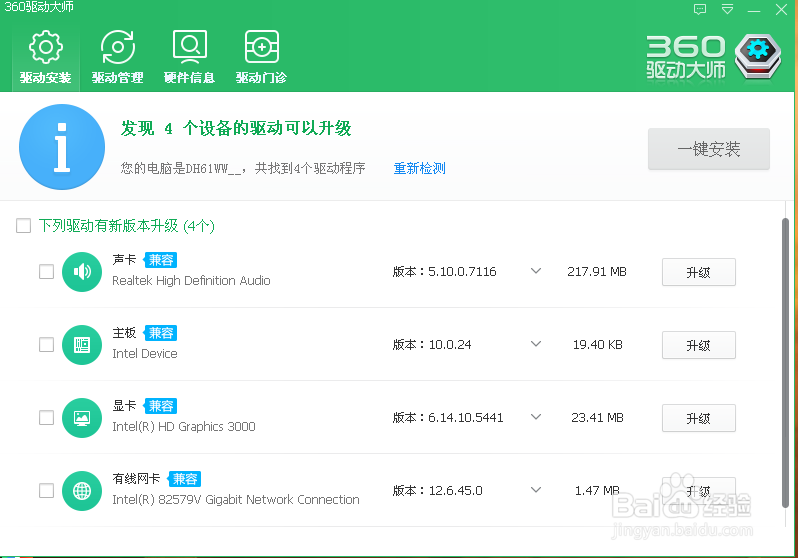Expand version dropdown for 12.6.45.0

click(535, 490)
